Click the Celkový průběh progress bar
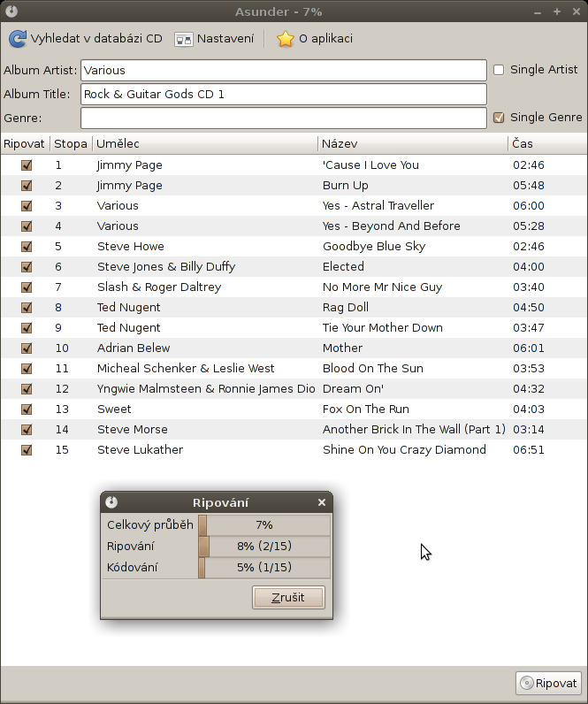The width and height of the screenshot is (588, 704). point(264,524)
